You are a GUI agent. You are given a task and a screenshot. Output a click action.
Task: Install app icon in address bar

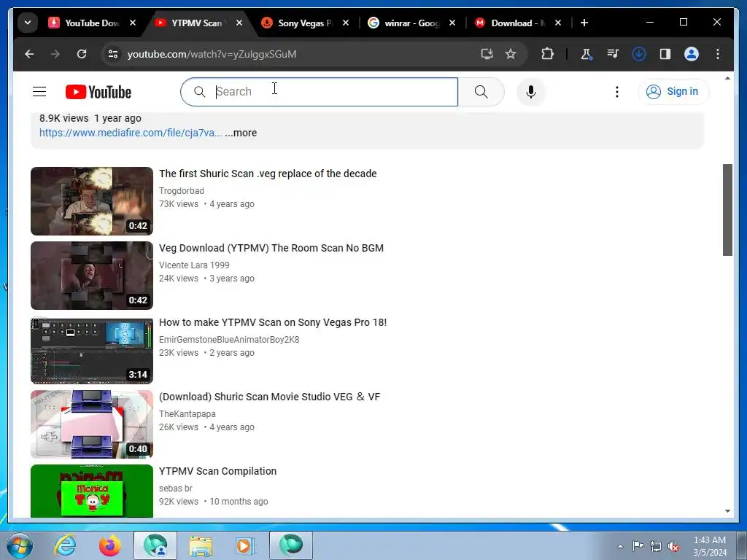(487, 54)
